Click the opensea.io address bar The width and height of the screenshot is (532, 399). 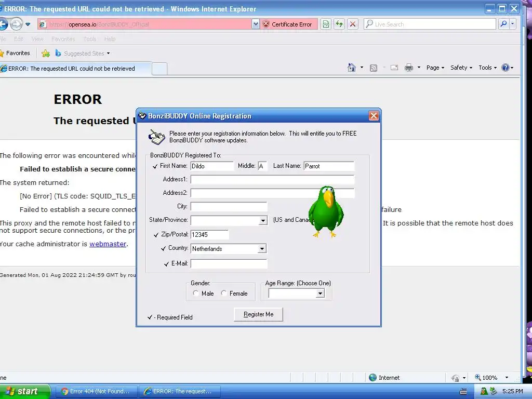144,24
